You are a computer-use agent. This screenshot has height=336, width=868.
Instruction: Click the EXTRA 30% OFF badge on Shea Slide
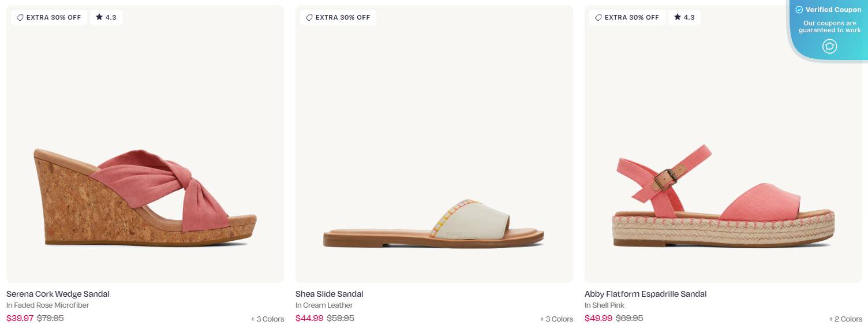338,17
